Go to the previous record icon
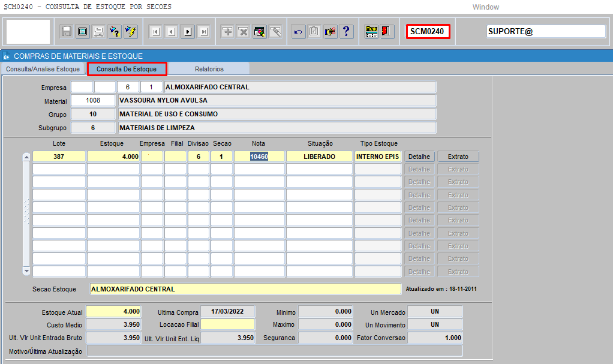The height and width of the screenshot is (364, 613). click(x=172, y=32)
